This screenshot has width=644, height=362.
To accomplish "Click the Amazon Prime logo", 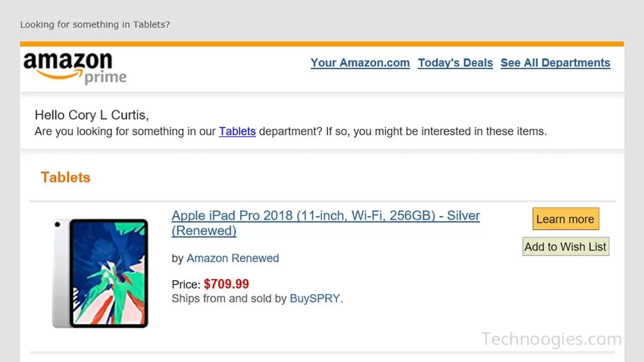I will pyautogui.click(x=74, y=65).
